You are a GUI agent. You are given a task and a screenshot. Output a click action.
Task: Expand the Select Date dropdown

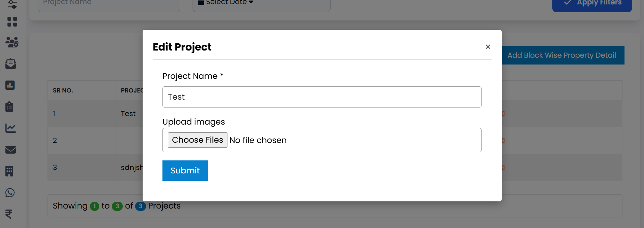tap(227, 2)
